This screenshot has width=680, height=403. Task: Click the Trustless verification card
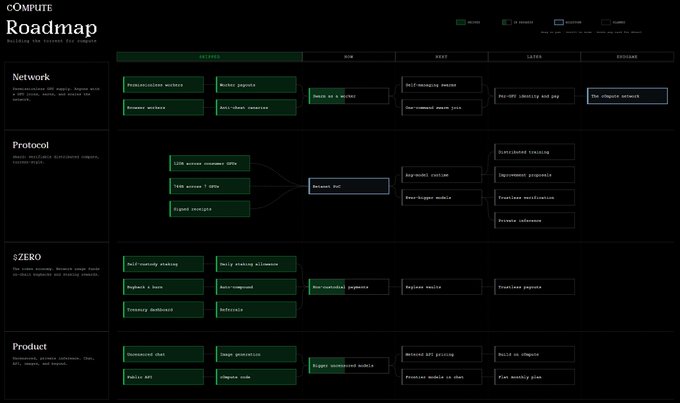[x=535, y=197]
